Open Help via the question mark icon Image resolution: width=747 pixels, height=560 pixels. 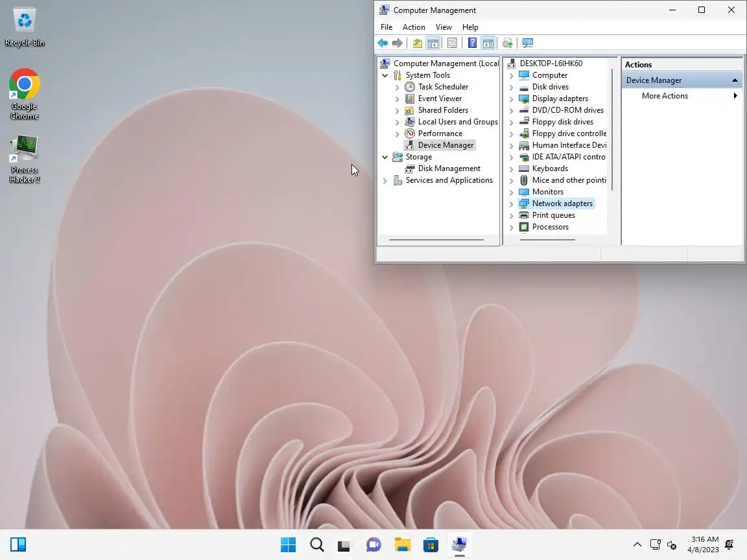point(472,43)
